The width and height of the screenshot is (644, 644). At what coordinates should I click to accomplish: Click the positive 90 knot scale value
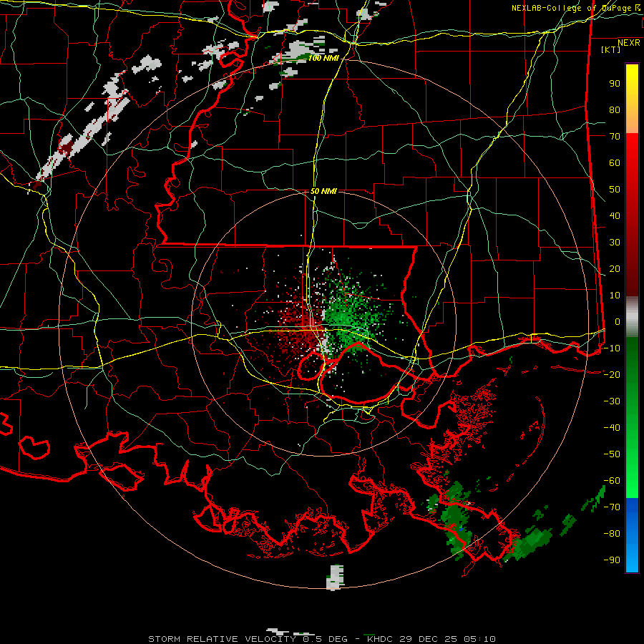(615, 84)
